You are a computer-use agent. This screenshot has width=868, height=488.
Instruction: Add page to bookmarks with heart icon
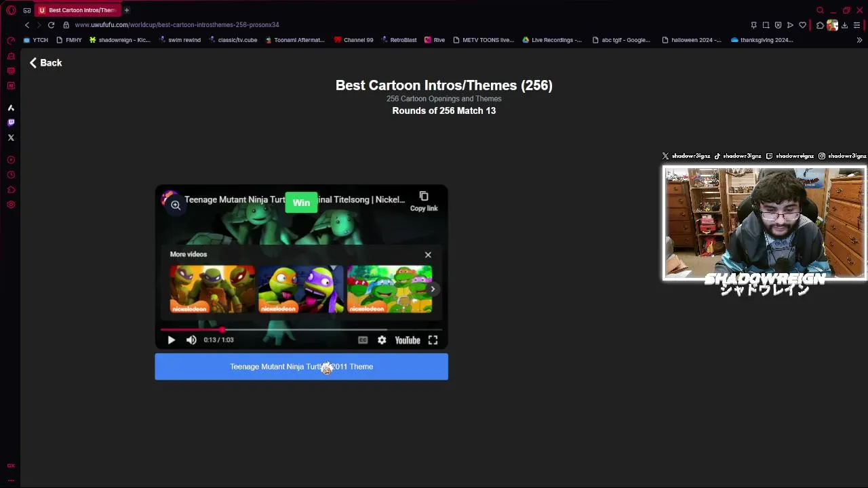802,25
